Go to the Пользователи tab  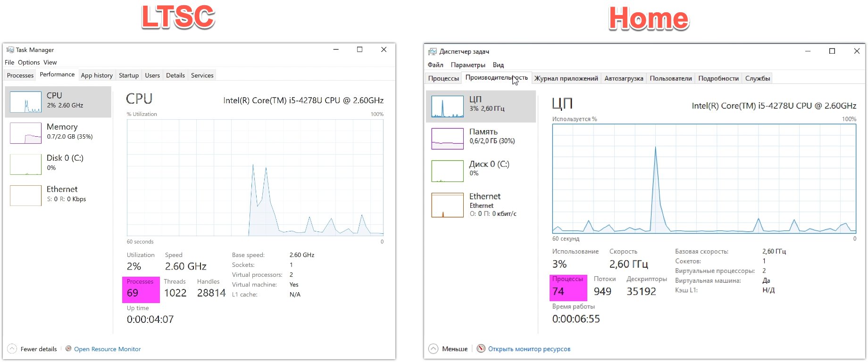click(x=671, y=78)
